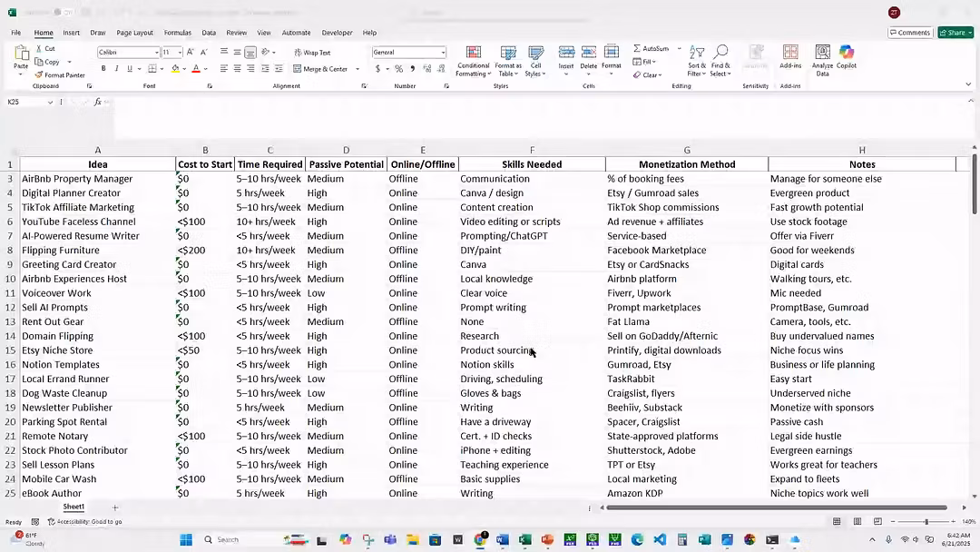This screenshot has height=552, width=980.
Task: Click the Percent Style icon
Action: (399, 69)
